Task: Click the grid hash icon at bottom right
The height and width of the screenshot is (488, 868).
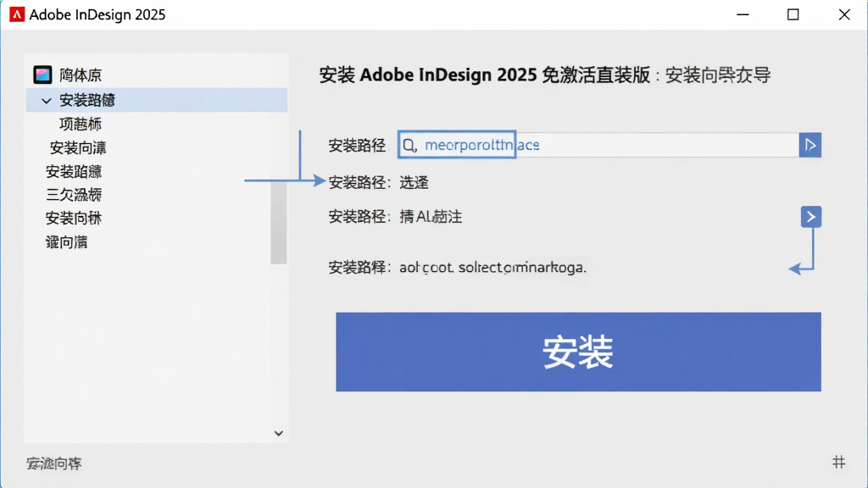Action: point(838,462)
